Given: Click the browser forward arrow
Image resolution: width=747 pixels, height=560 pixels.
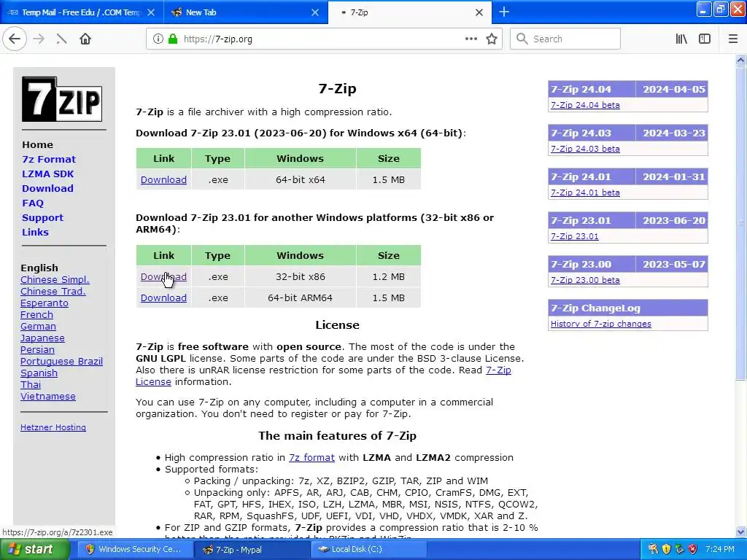Looking at the screenshot, I should point(39,39).
